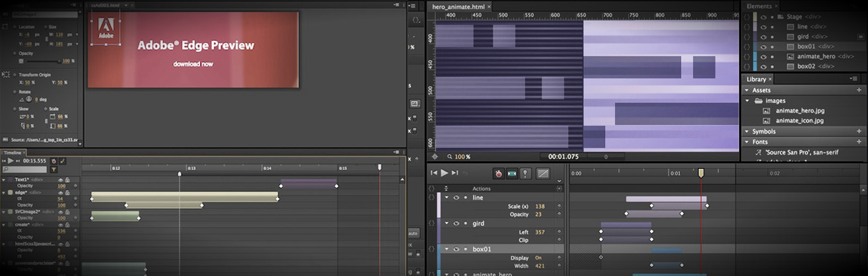Toggle visibility eye of gird row in timeline

click(456, 223)
